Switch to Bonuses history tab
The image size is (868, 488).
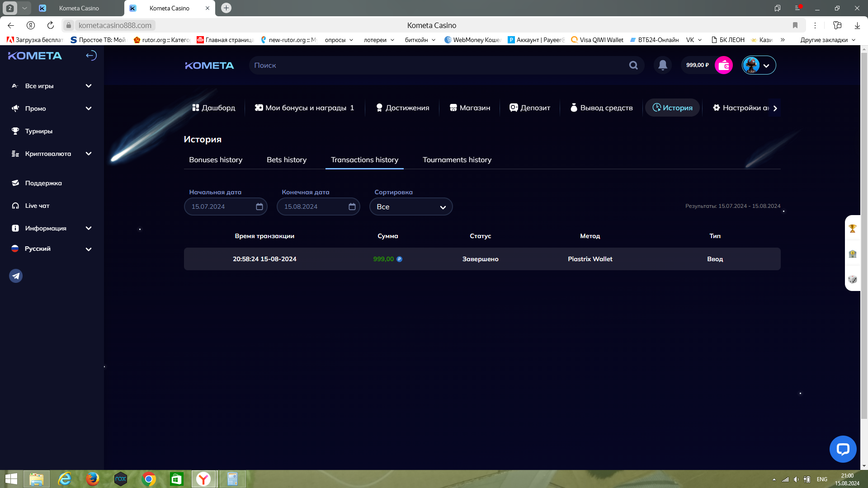(x=216, y=160)
